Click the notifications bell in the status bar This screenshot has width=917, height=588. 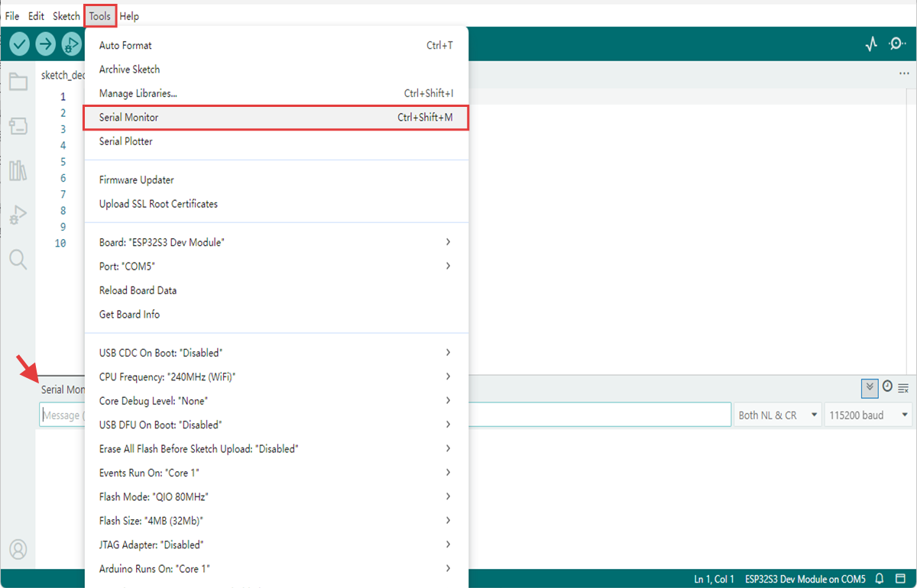click(x=880, y=579)
